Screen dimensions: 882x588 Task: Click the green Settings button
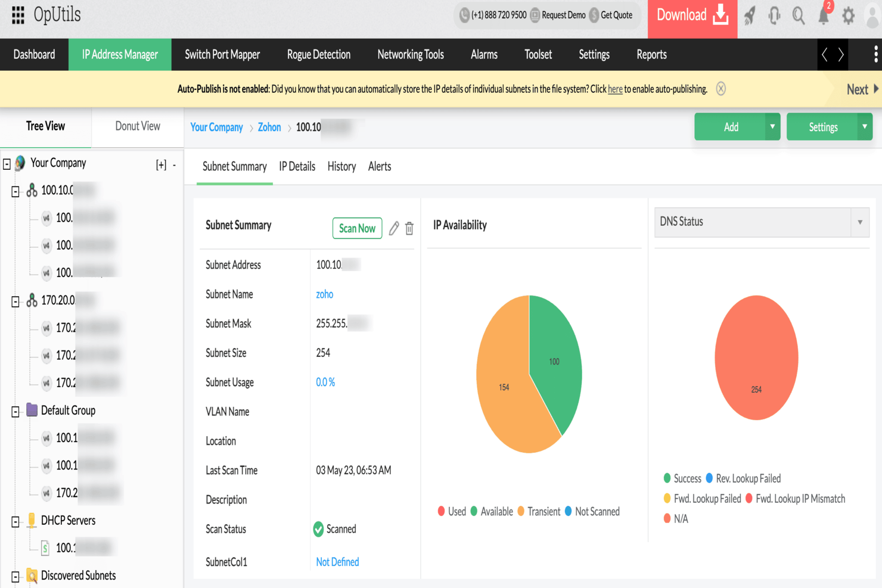[x=823, y=127]
